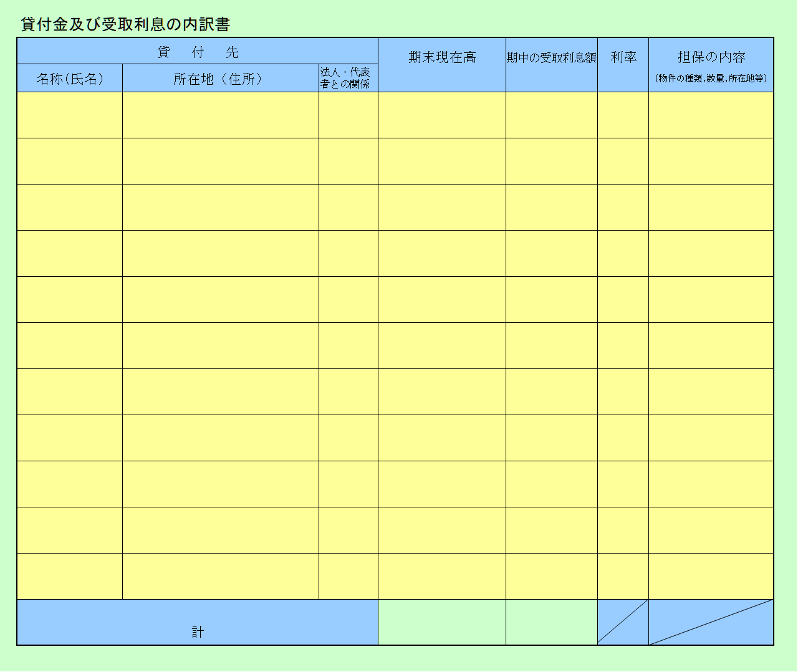Click the diagonal-slashed 利率 cell in 計 row
798x672 pixels.
(623, 623)
